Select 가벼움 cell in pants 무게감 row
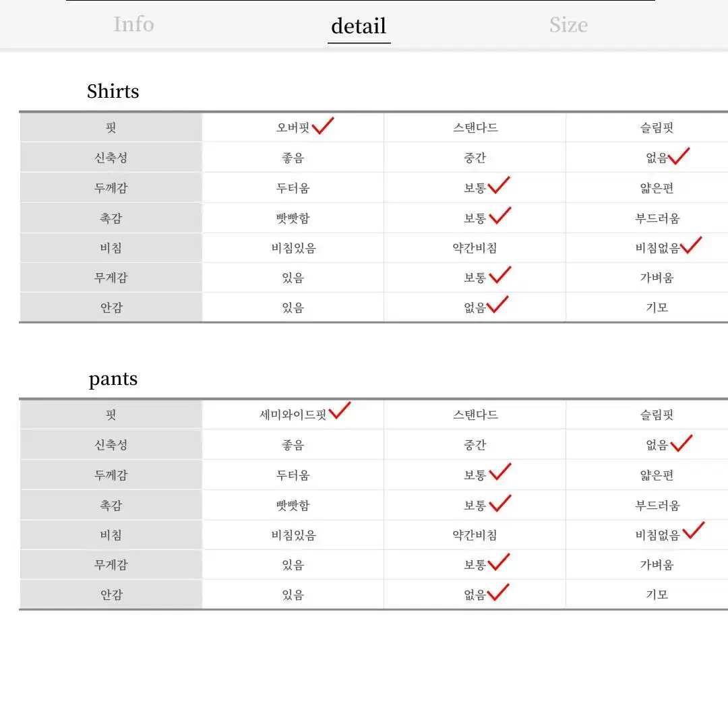Viewport: 728px width, 728px height. [x=657, y=565]
